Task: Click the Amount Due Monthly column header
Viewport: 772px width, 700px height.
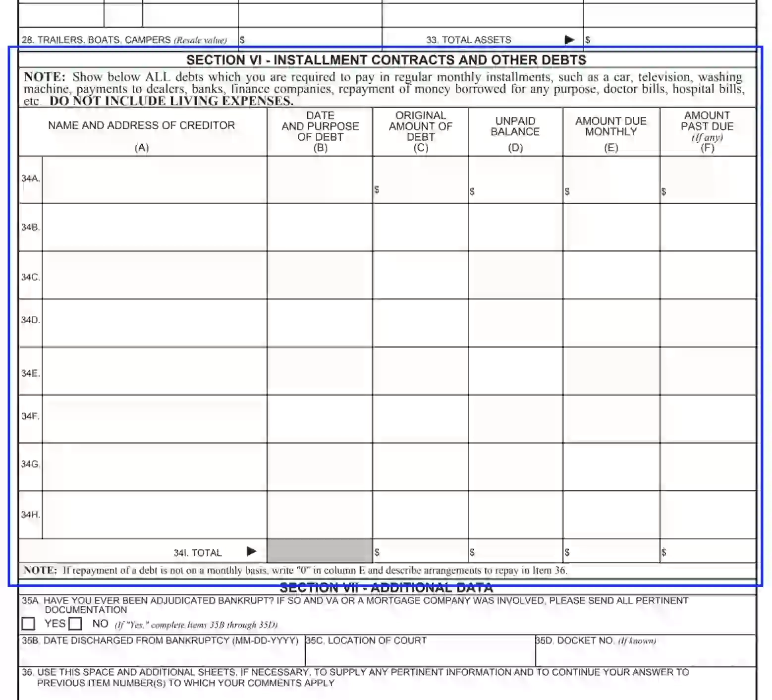Action: coord(611,126)
